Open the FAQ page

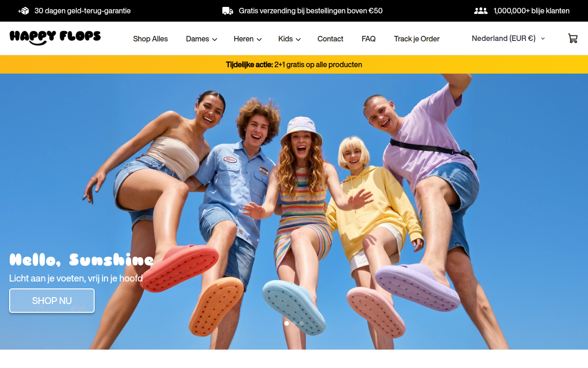point(368,39)
